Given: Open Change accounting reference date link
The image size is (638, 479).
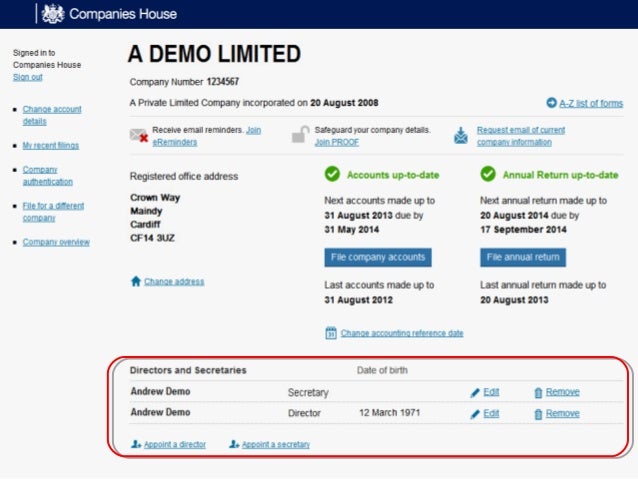Looking at the screenshot, I should (402, 333).
